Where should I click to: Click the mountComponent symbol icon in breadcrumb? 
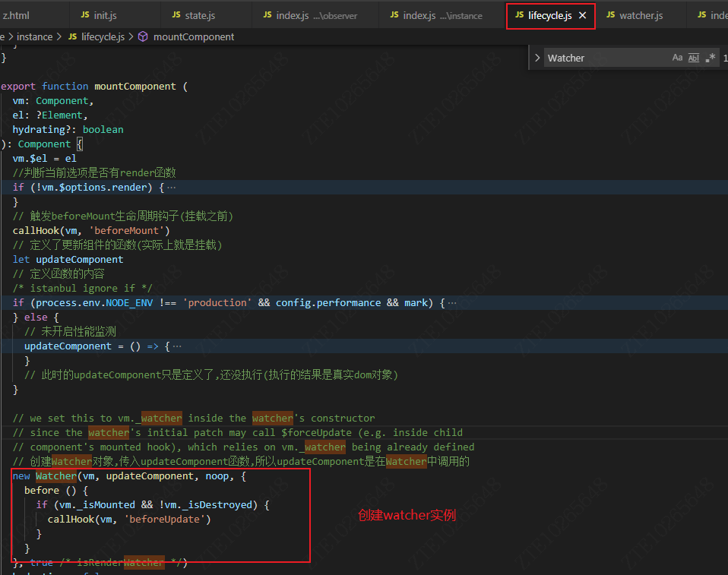tap(143, 36)
